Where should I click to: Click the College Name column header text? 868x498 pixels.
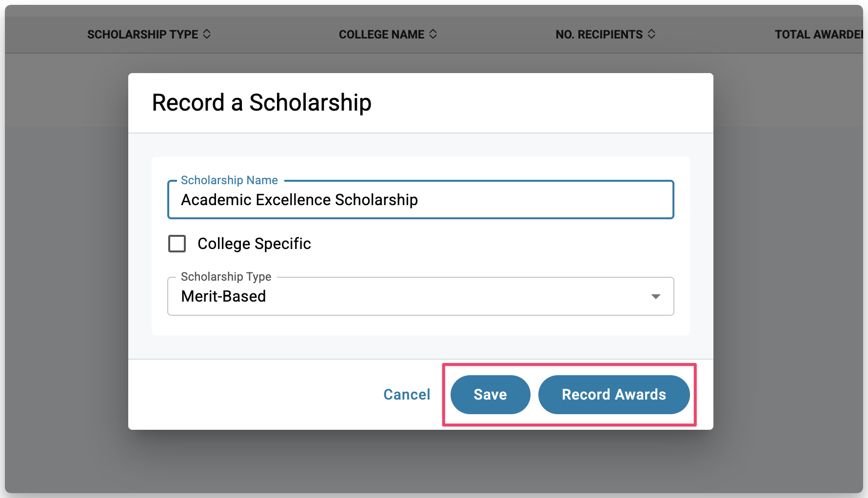tap(381, 35)
